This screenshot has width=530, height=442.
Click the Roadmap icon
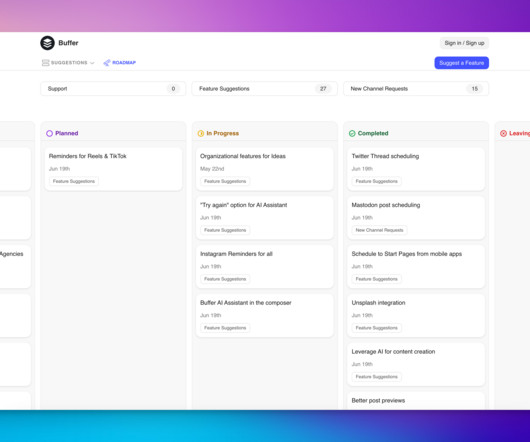coord(107,63)
